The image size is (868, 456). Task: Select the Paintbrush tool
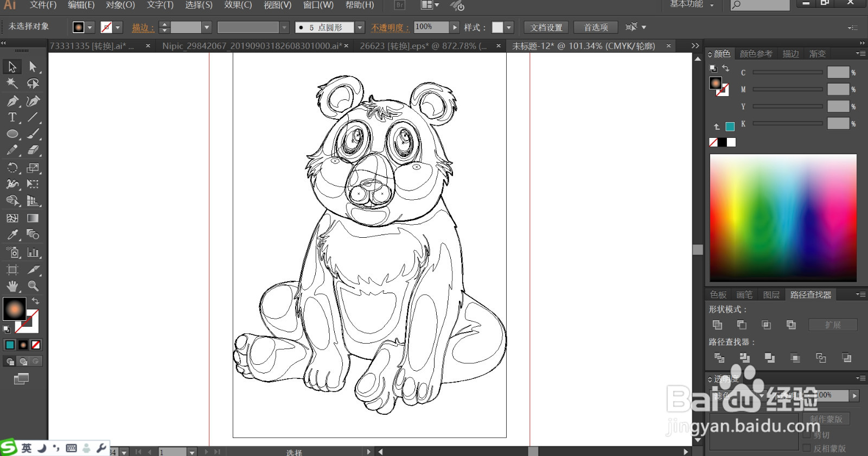click(x=33, y=134)
